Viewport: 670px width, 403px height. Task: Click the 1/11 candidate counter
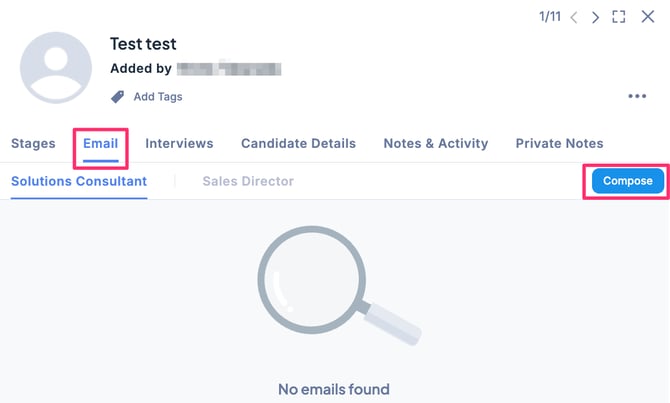coord(550,17)
